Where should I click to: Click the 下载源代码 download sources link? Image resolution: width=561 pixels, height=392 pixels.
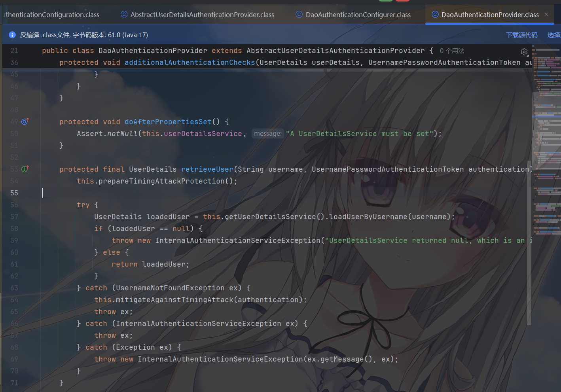pos(522,35)
